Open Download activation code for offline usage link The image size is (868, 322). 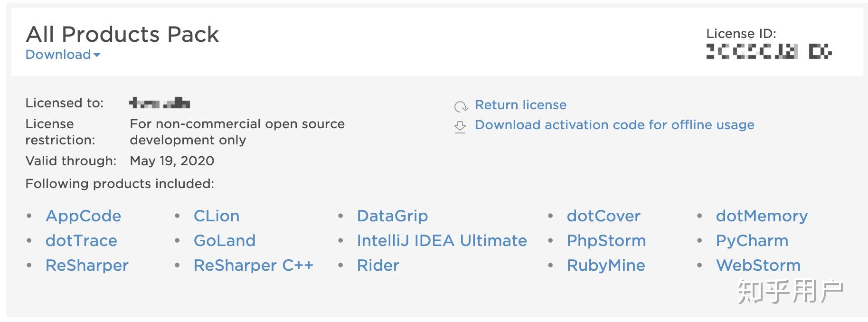[x=614, y=125]
